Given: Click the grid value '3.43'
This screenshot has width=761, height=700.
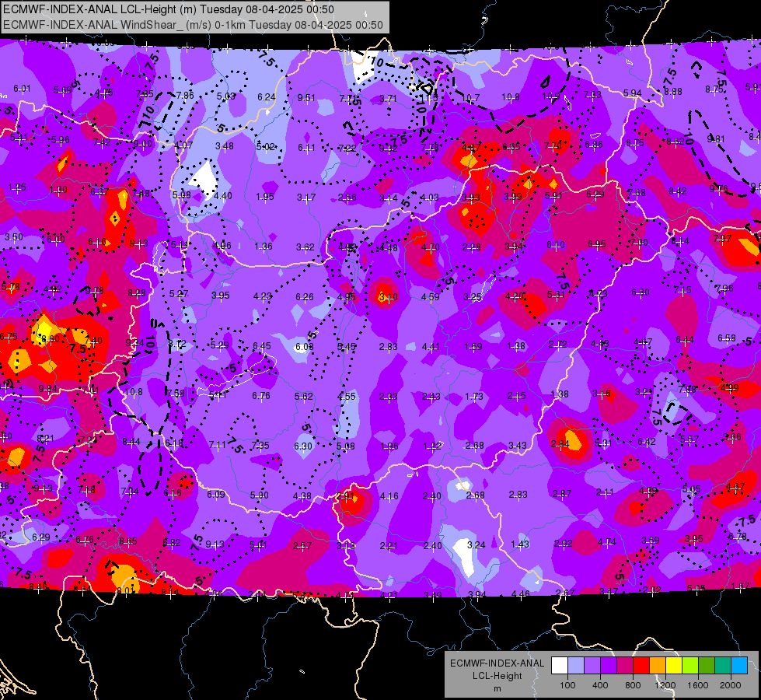Looking at the screenshot, I should (x=518, y=445).
